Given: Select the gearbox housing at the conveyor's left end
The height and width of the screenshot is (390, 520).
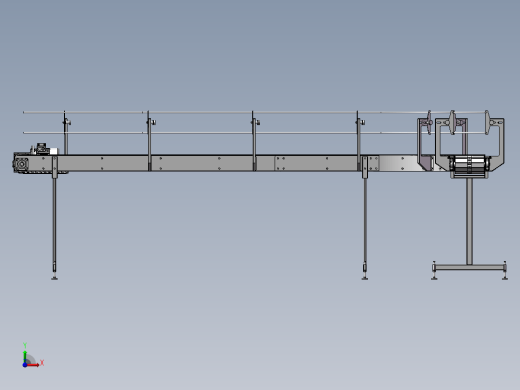Looking at the screenshot, I should point(21,164).
